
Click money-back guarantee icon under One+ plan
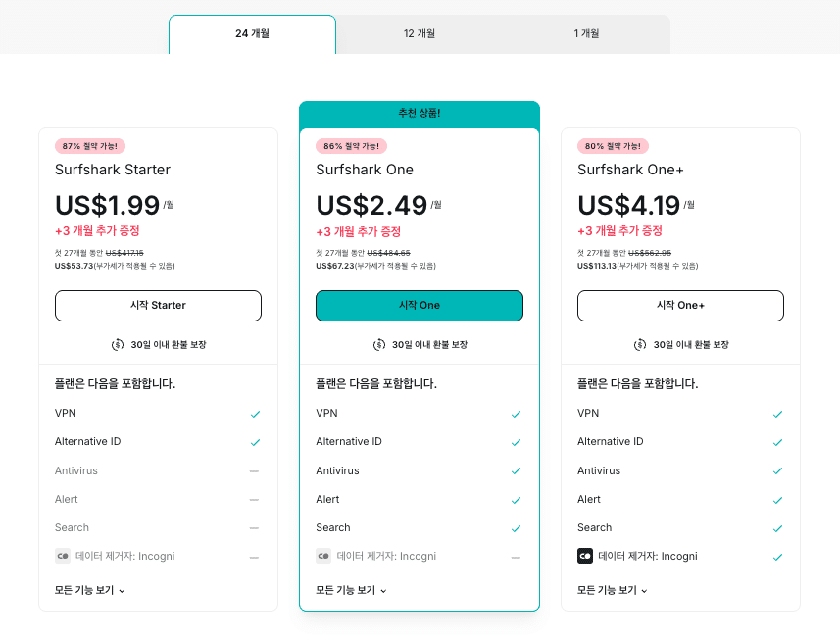click(x=640, y=345)
